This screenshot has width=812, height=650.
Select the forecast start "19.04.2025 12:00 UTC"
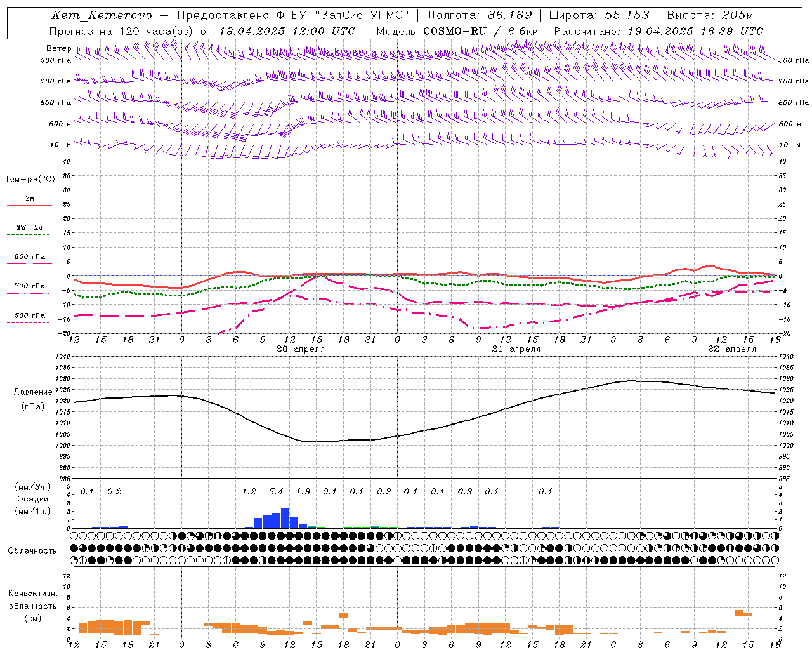(x=287, y=31)
